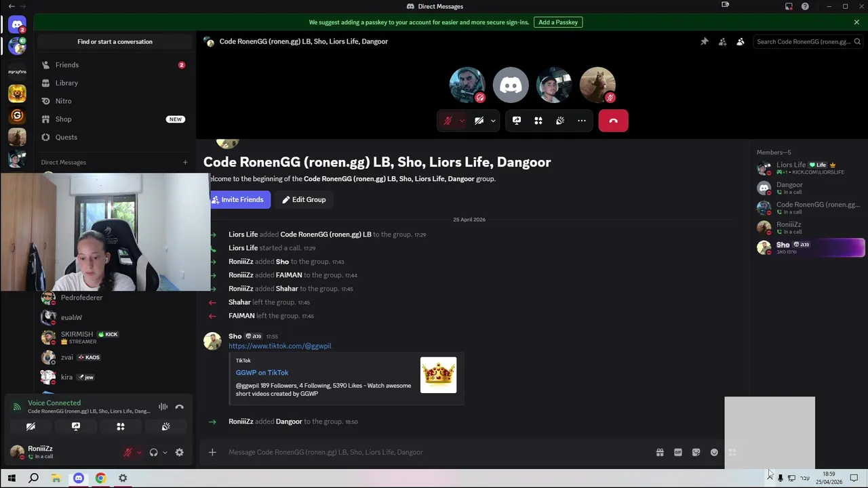The image size is (868, 488).
Task: Open Chrome on taskbar
Action: 100,478
